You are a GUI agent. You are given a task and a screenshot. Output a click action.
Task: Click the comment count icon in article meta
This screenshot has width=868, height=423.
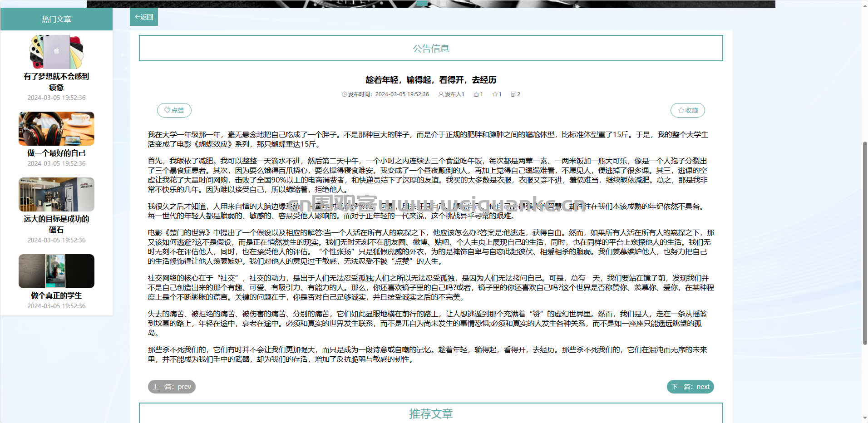click(x=513, y=94)
